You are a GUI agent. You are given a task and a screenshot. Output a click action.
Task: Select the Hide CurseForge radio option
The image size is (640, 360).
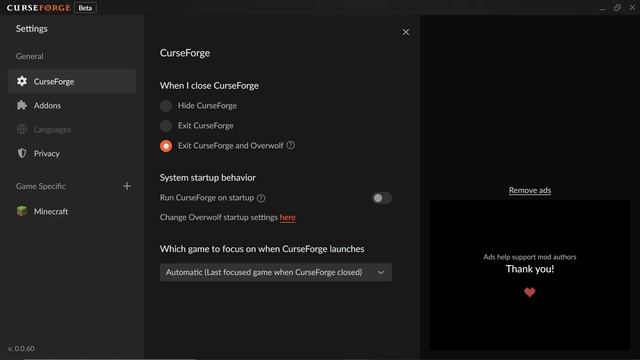click(166, 106)
